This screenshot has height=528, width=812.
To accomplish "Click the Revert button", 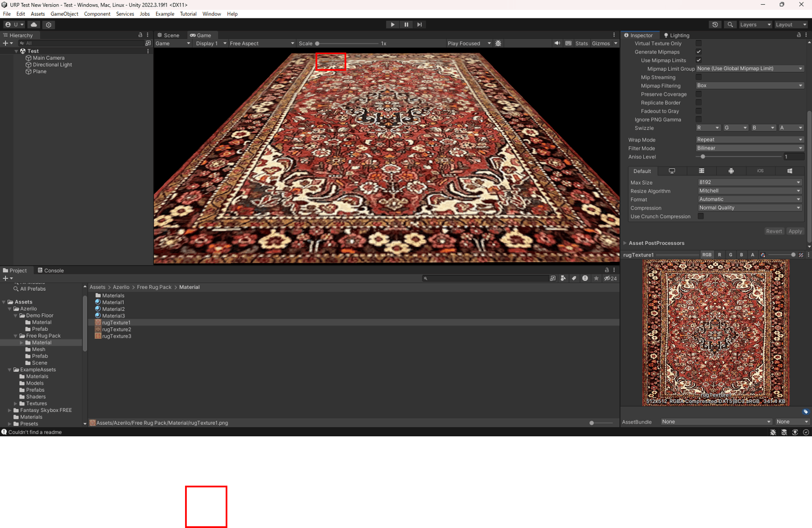I will (774, 232).
